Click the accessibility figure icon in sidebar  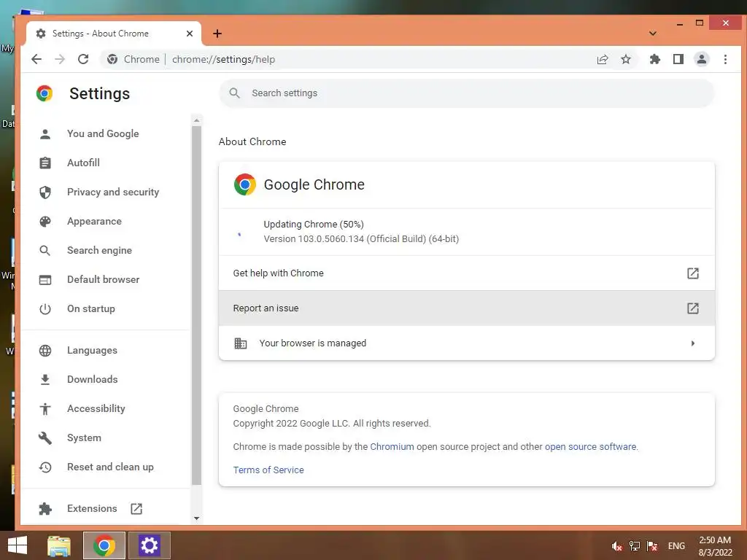coord(45,408)
